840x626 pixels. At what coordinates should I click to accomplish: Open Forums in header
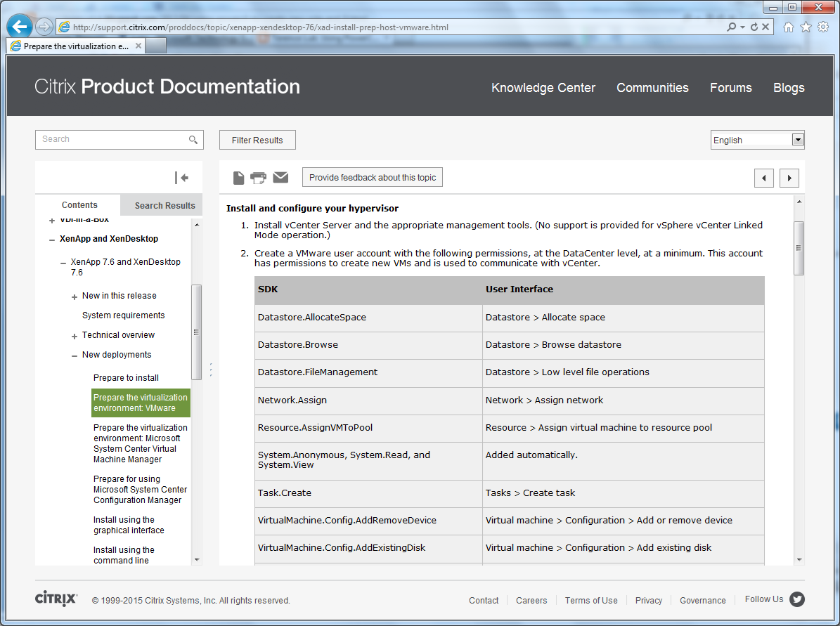pyautogui.click(x=731, y=88)
